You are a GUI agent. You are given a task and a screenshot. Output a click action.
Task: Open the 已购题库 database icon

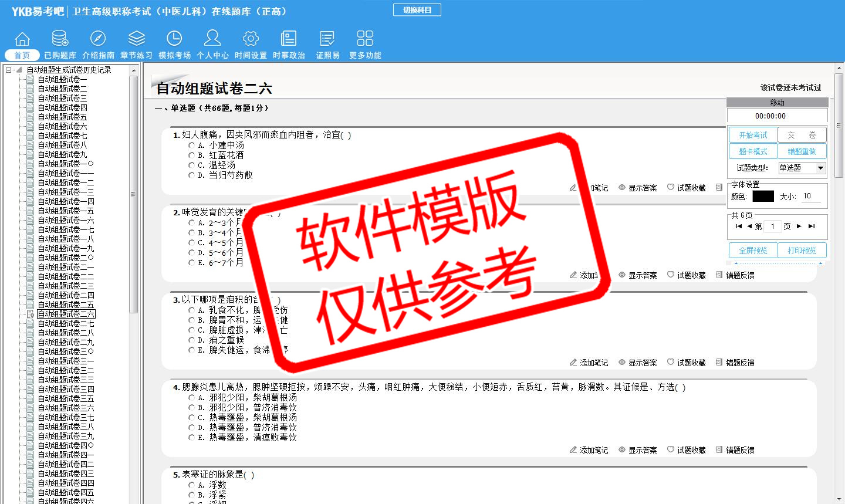coord(60,39)
